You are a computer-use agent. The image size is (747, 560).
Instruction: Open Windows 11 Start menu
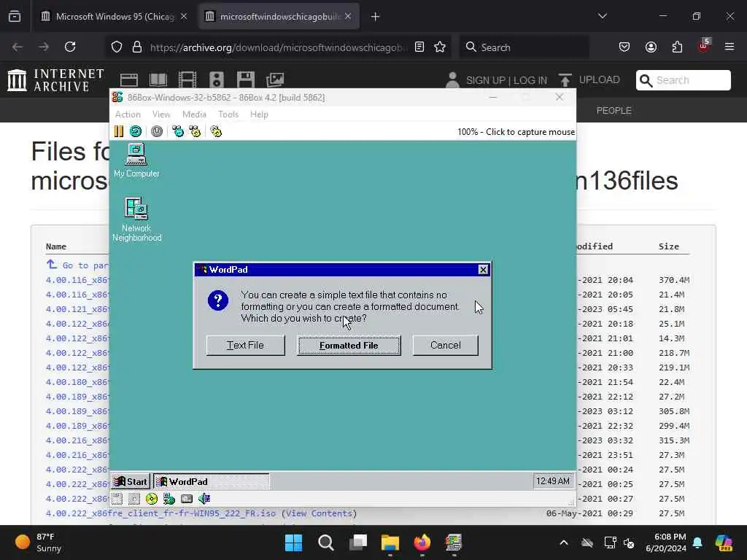293,542
